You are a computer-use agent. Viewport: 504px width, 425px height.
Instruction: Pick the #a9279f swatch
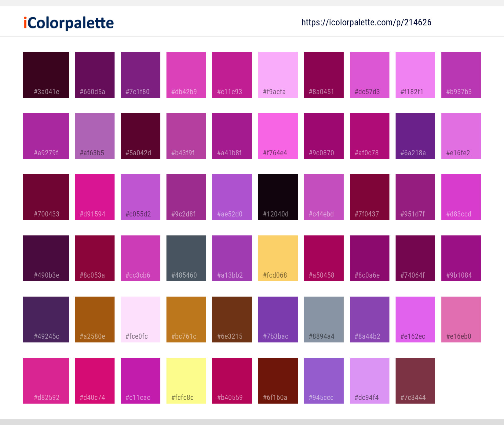coord(46,136)
